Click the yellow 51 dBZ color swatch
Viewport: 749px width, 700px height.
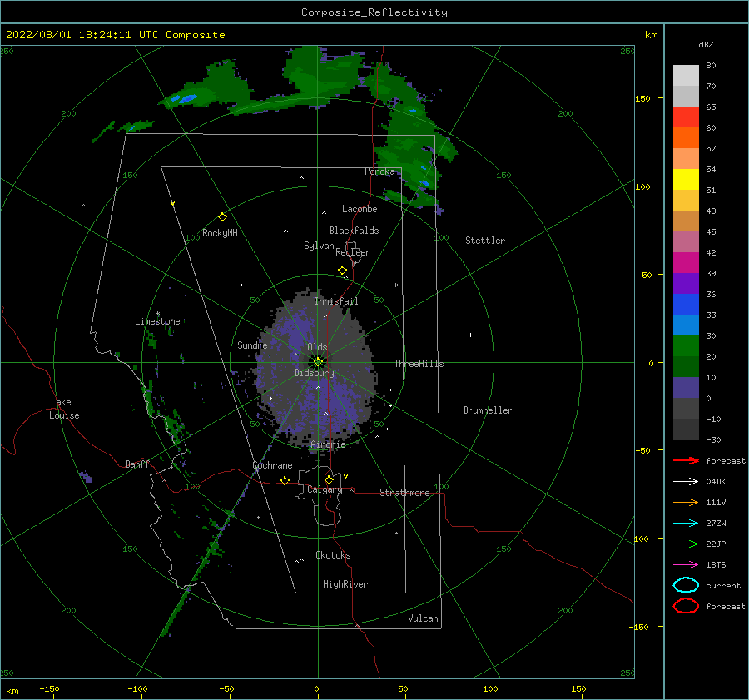[686, 180]
